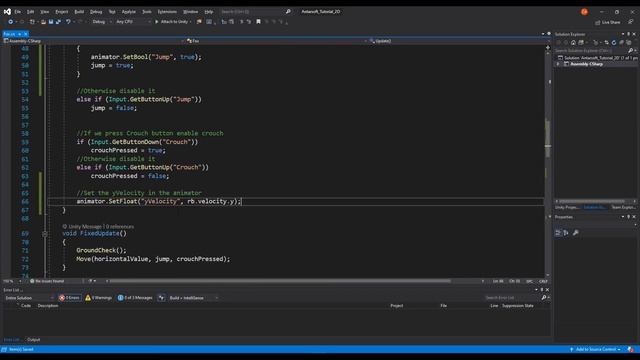This screenshot has height=360, width=640.
Task: Click the search magnifier in title bar
Action: (288, 11)
